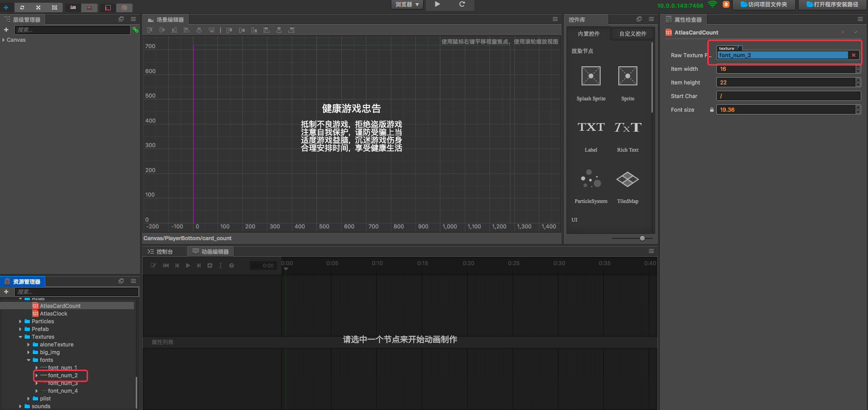Screen dimensions: 868x410
Task: Click the refresh preview button
Action: (462, 4)
